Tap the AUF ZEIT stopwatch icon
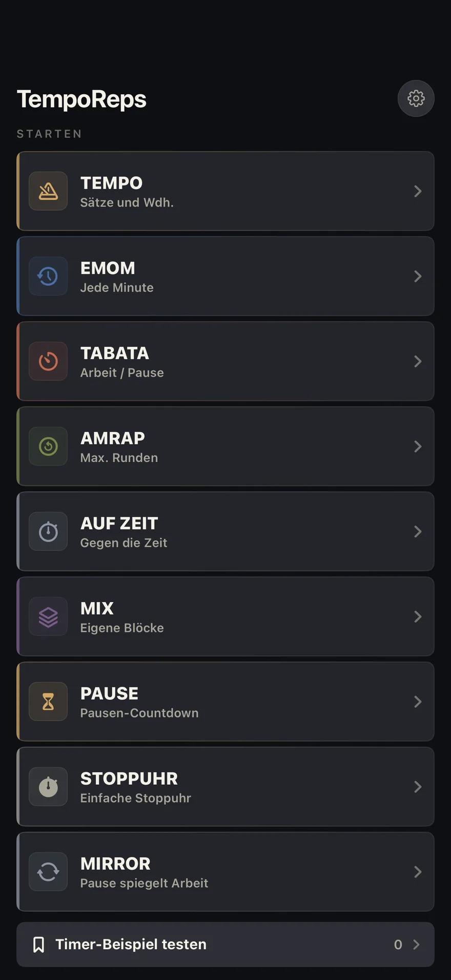The image size is (451, 980). pyautogui.click(x=48, y=532)
